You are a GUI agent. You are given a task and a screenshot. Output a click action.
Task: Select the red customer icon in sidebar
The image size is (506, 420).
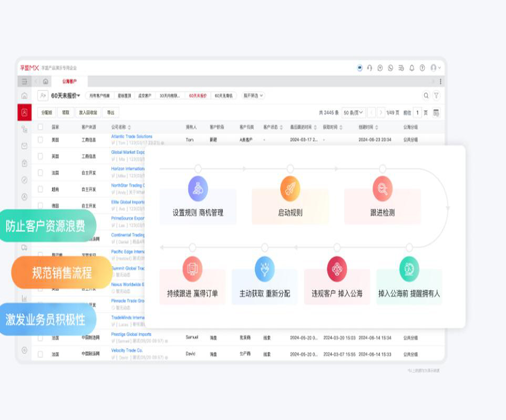coord(24,112)
